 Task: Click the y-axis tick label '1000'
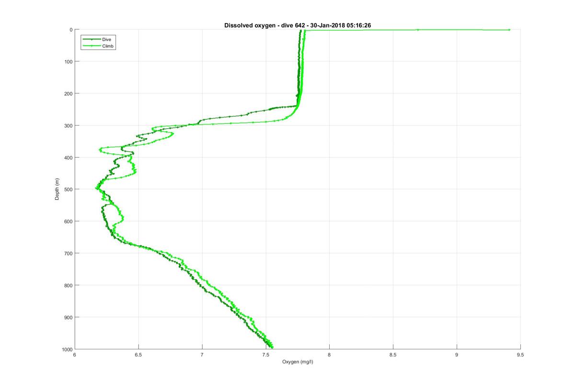coord(68,349)
